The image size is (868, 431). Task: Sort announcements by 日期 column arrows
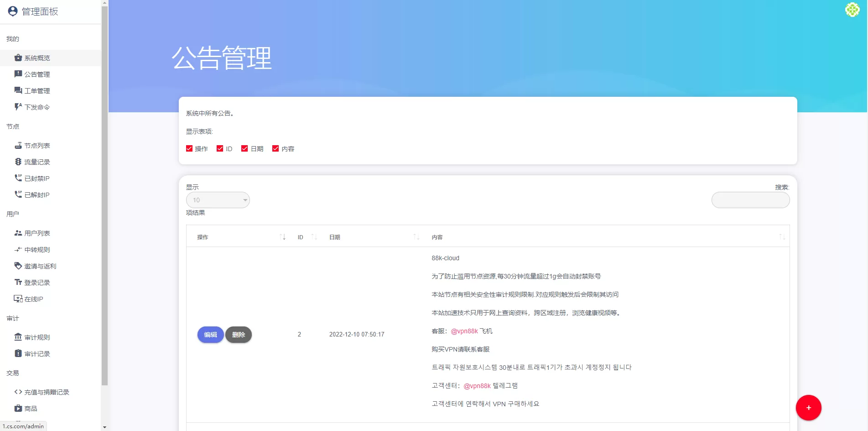click(416, 237)
